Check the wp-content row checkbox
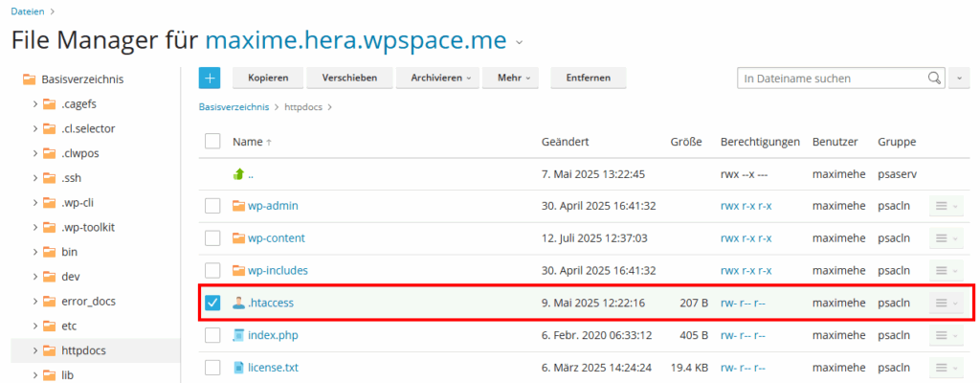This screenshot has width=980, height=383. point(212,237)
